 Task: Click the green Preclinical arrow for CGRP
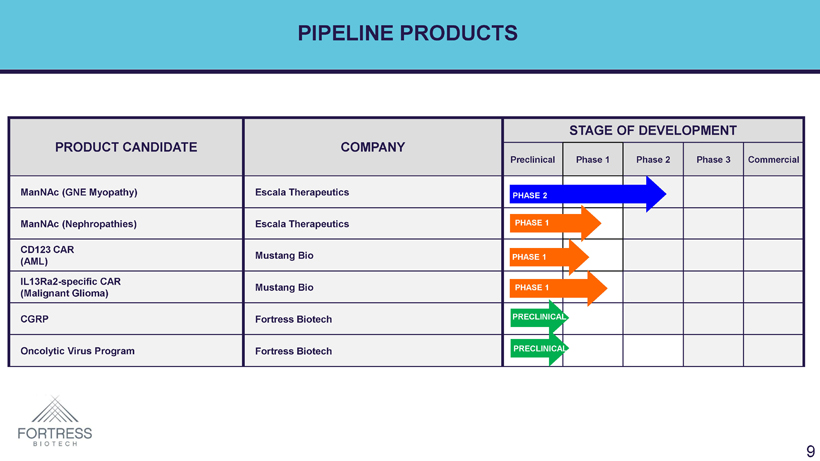pyautogui.click(x=538, y=318)
